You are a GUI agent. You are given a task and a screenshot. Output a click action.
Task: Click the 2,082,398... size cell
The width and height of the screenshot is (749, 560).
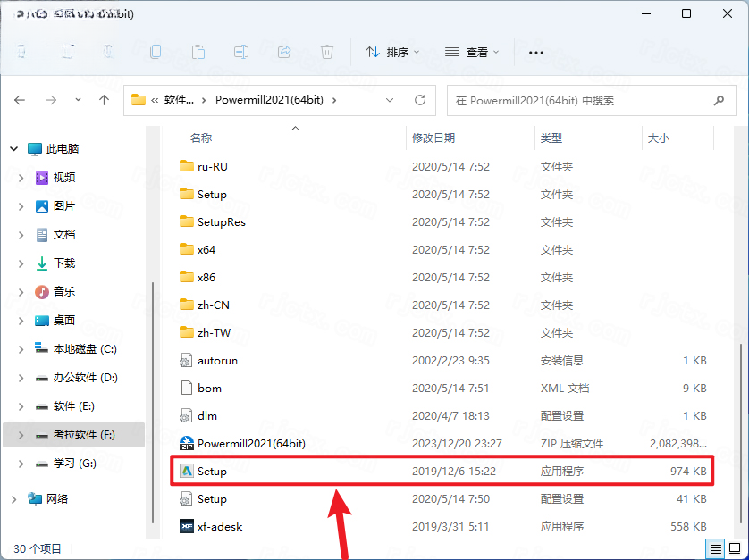point(677,444)
